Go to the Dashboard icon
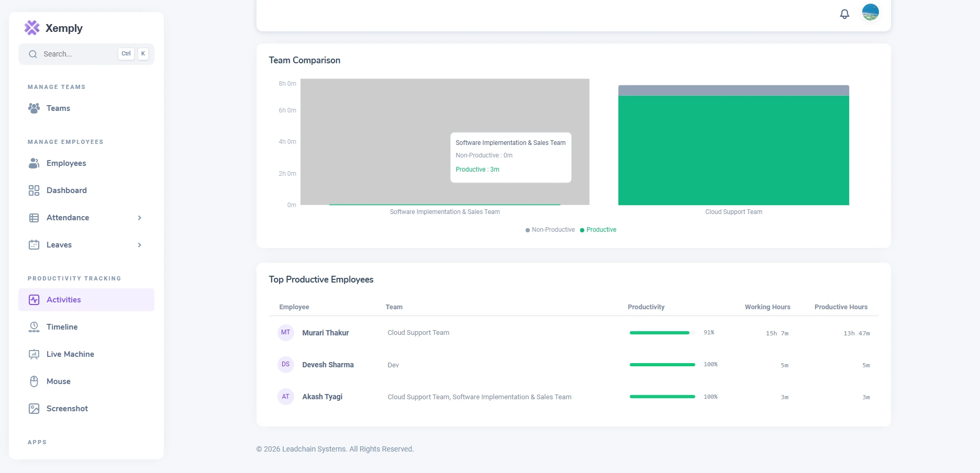The image size is (980, 473). click(34, 190)
